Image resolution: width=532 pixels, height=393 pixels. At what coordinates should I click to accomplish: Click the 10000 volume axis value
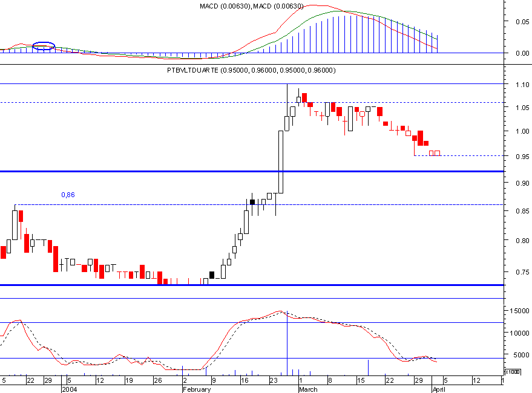tap(519, 333)
